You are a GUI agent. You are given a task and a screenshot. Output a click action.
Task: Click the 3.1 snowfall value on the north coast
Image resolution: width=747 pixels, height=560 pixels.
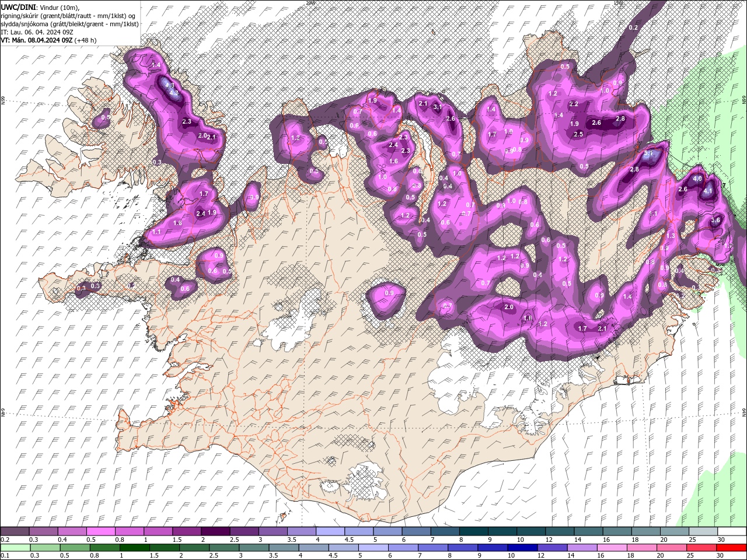[437, 107]
